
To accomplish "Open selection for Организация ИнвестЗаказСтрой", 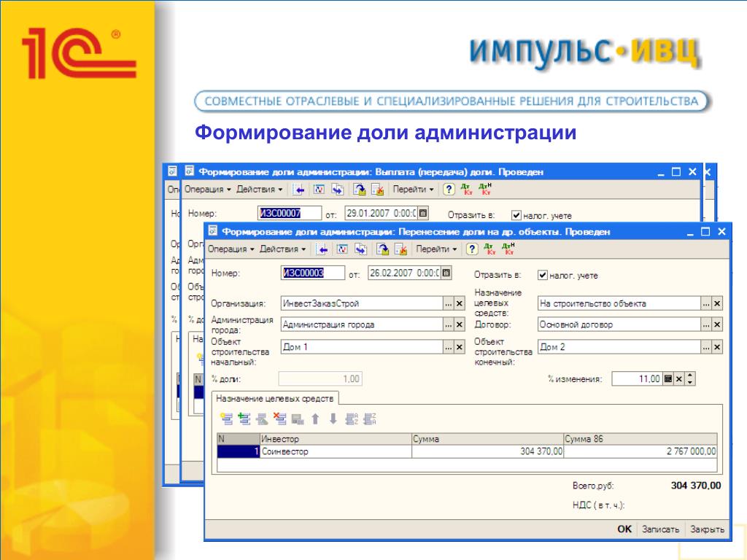I will 449,303.
